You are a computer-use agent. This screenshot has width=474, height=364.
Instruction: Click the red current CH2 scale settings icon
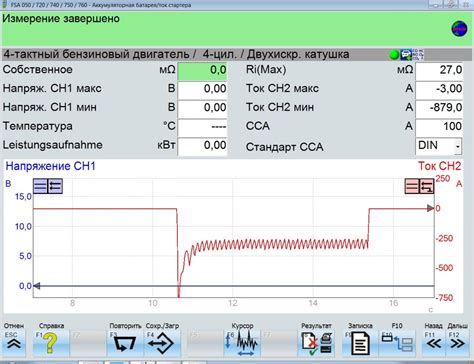point(412,186)
